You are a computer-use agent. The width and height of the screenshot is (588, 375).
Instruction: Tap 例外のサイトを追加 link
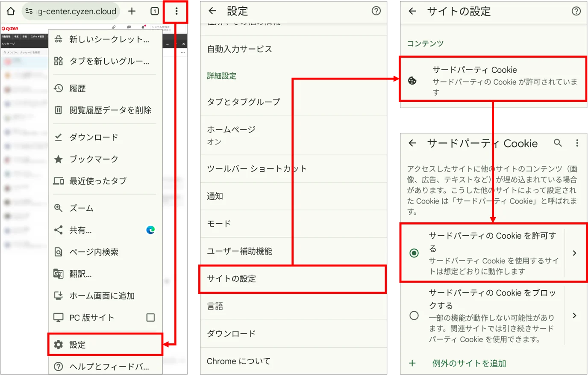(x=469, y=363)
